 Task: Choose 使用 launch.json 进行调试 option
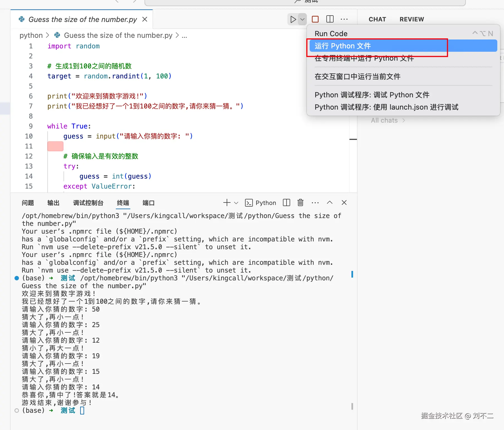(403, 107)
